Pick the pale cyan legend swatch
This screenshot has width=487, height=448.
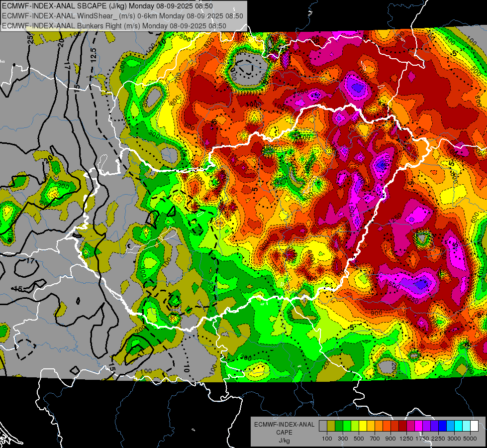467,426
